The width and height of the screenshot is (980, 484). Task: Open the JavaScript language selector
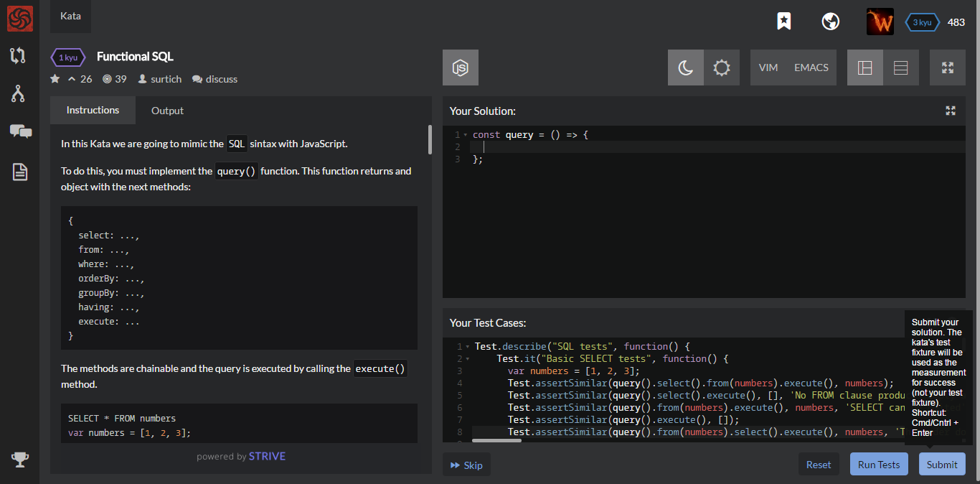click(461, 68)
